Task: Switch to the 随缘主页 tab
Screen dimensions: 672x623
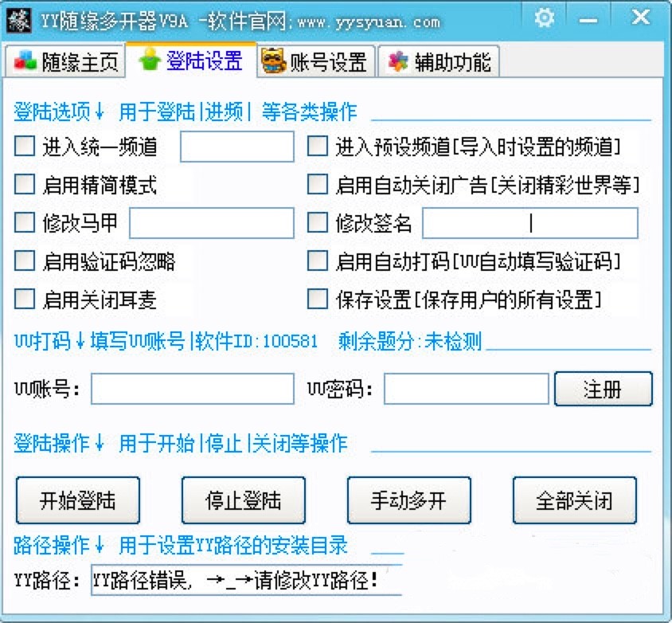Action: tap(65, 62)
